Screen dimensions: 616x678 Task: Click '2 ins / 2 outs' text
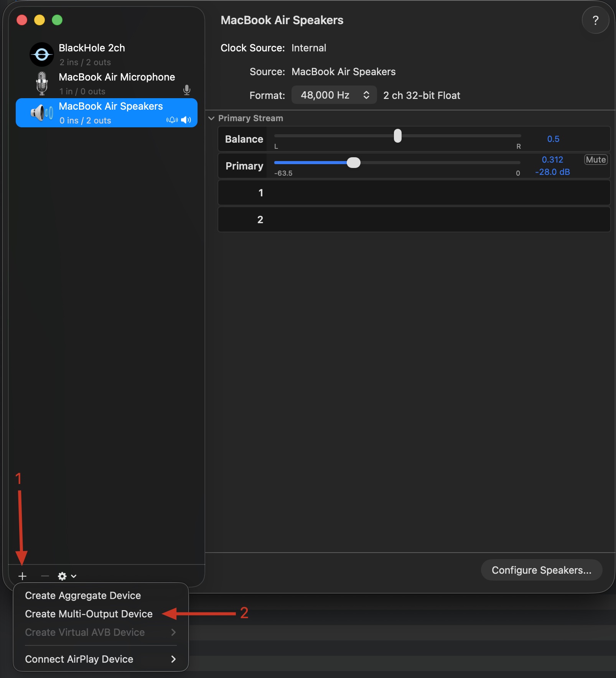(x=85, y=62)
